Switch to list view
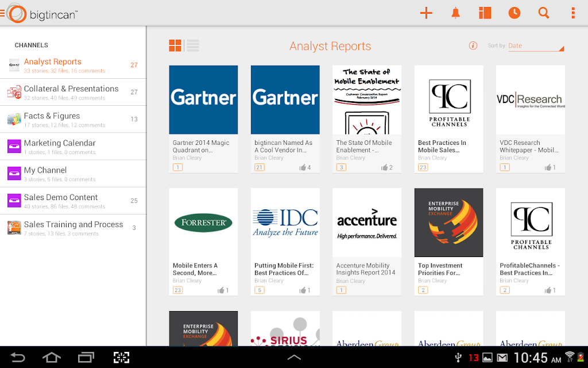 tap(193, 45)
